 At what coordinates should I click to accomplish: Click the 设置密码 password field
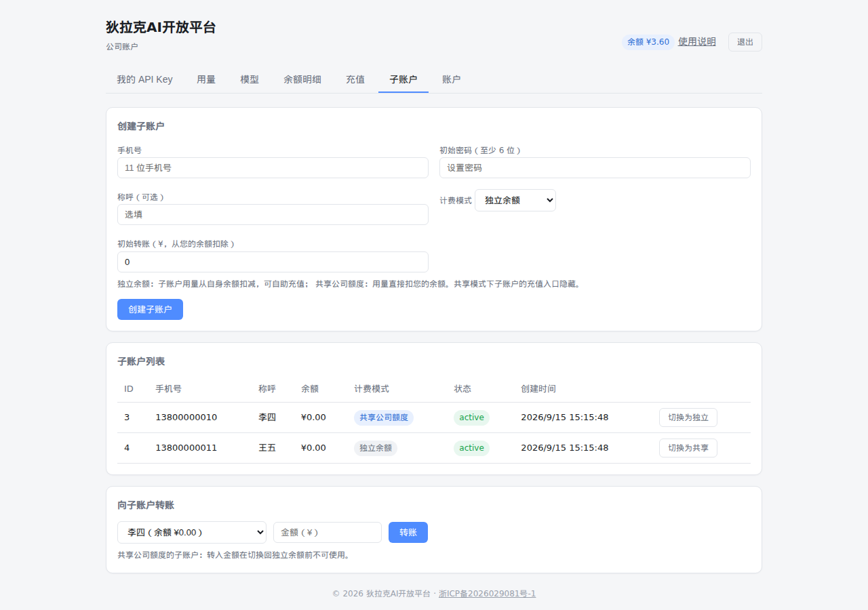595,167
